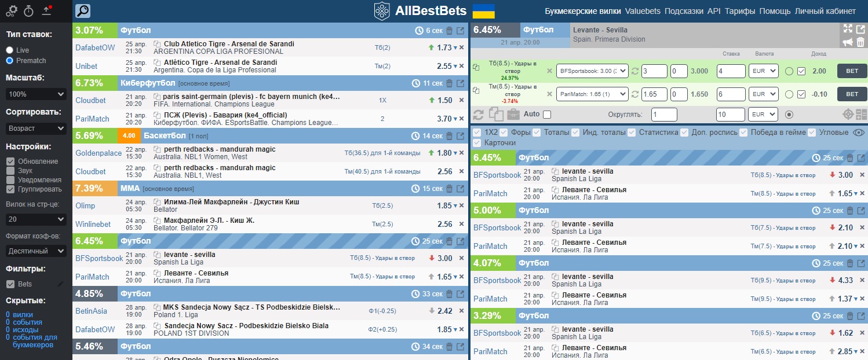The width and height of the screenshot is (868, 360).
Task: Click the briefcase icon next to Auto
Action: click(513, 114)
